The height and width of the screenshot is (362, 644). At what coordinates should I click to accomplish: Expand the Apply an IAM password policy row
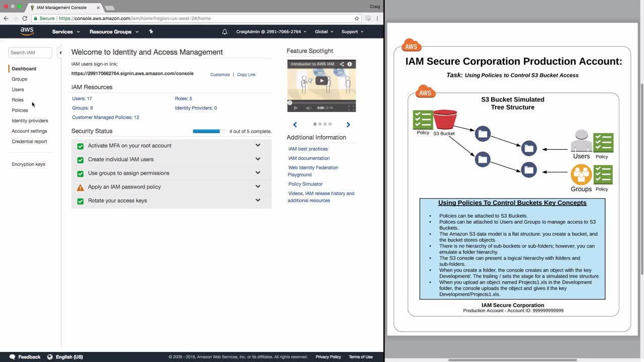pos(171,187)
